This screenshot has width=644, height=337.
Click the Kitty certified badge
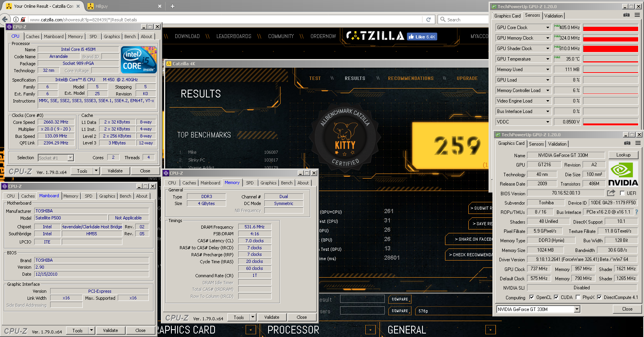tap(345, 137)
